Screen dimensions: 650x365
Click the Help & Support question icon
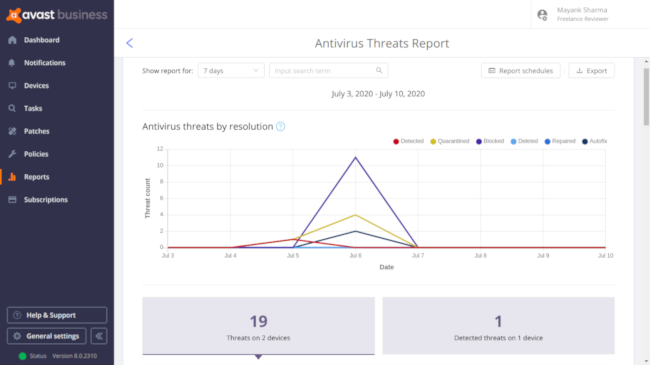click(x=17, y=315)
